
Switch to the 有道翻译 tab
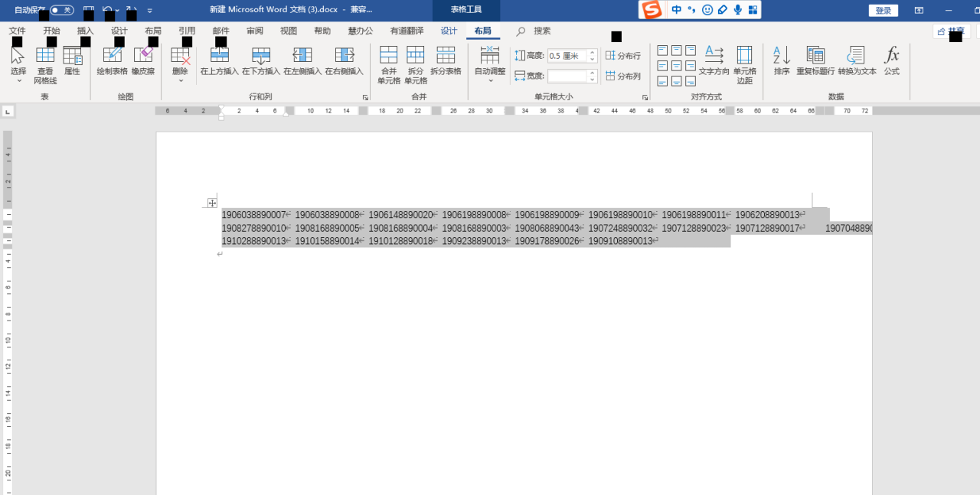(407, 31)
